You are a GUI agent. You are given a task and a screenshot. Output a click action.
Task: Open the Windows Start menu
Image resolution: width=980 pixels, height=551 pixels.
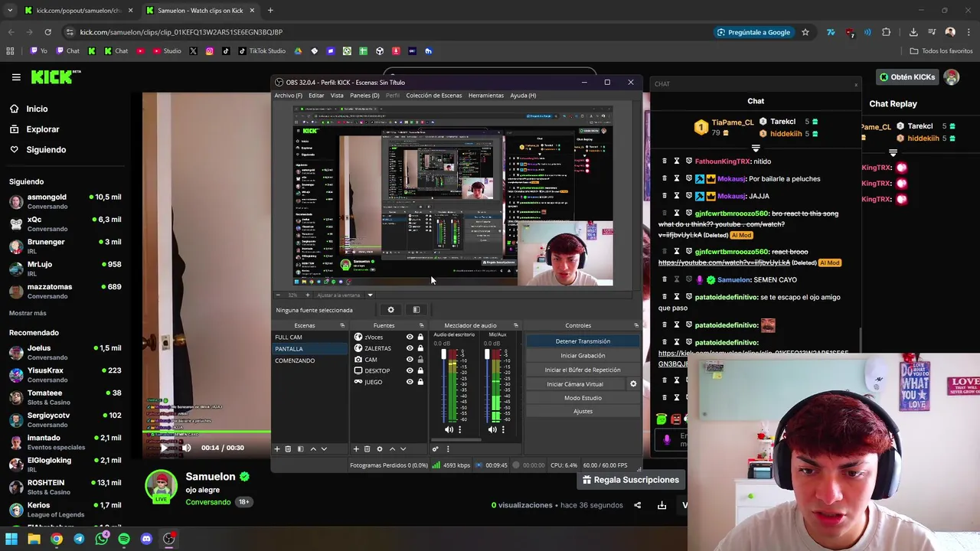[x=11, y=539]
